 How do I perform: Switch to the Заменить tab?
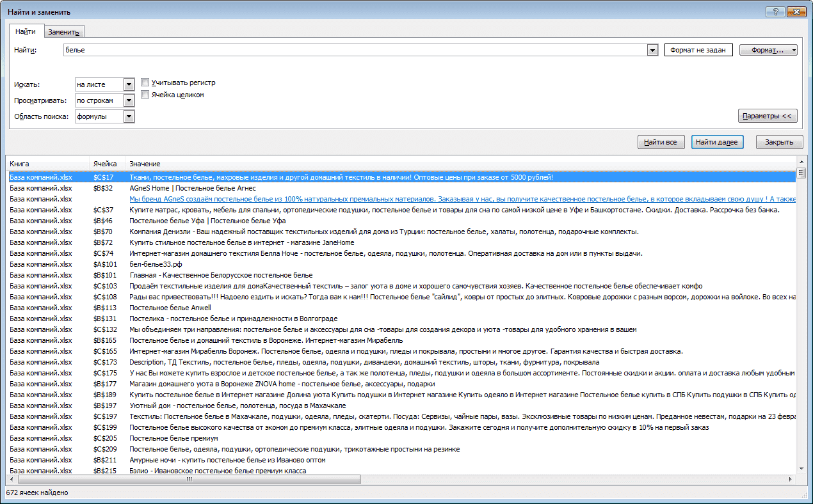pyautogui.click(x=63, y=32)
